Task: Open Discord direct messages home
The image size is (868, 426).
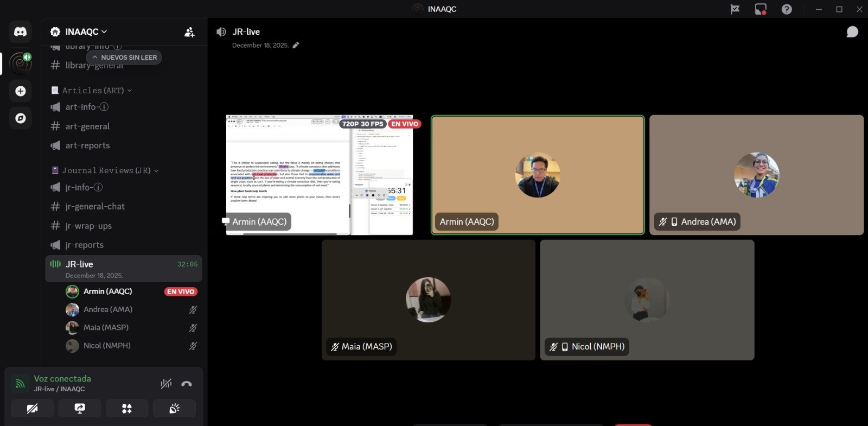Action: point(20,31)
